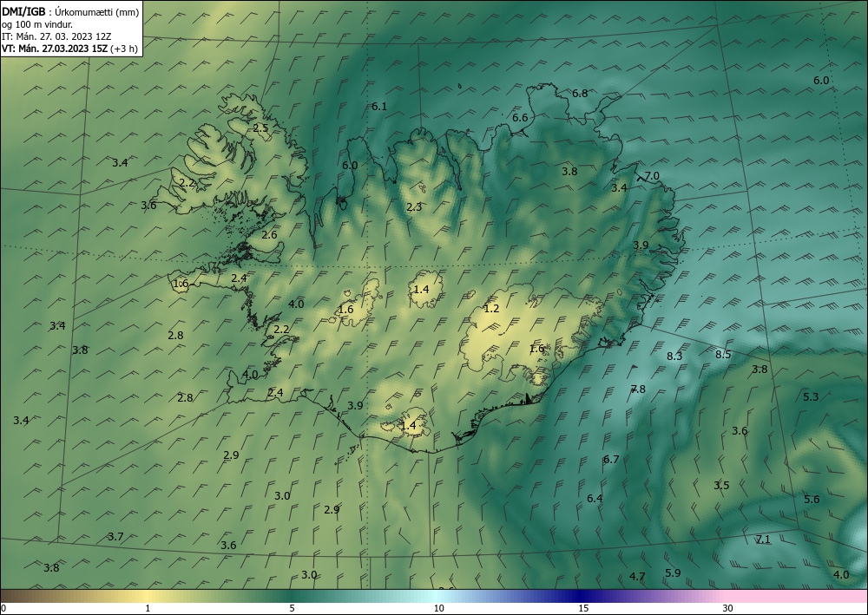
Task: Select the 7.0 value on the northeast coast
Action: (x=652, y=176)
